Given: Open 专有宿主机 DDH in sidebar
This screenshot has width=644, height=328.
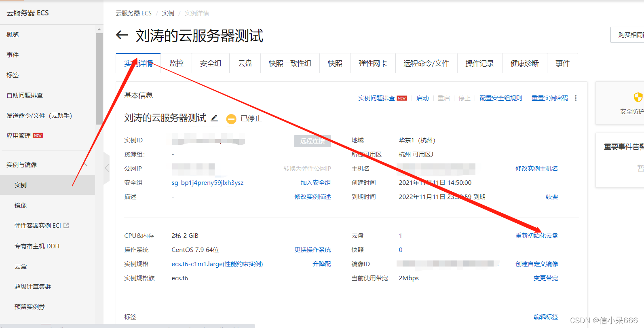Looking at the screenshot, I should click(37, 246).
